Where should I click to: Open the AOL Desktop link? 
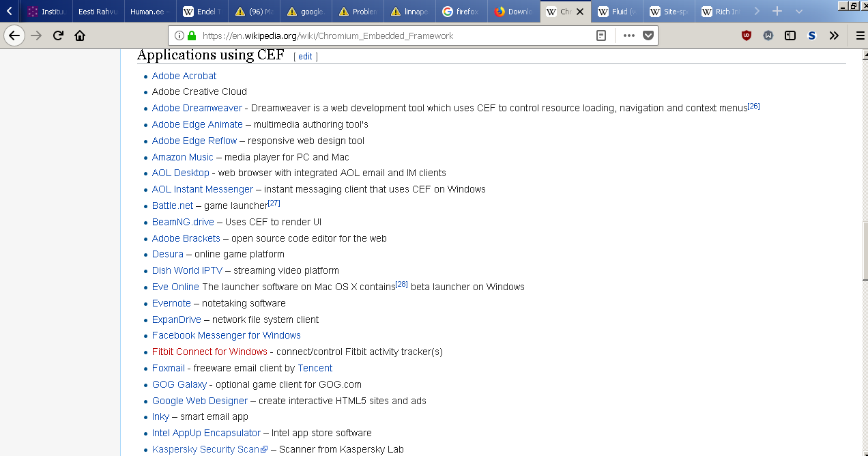click(181, 173)
